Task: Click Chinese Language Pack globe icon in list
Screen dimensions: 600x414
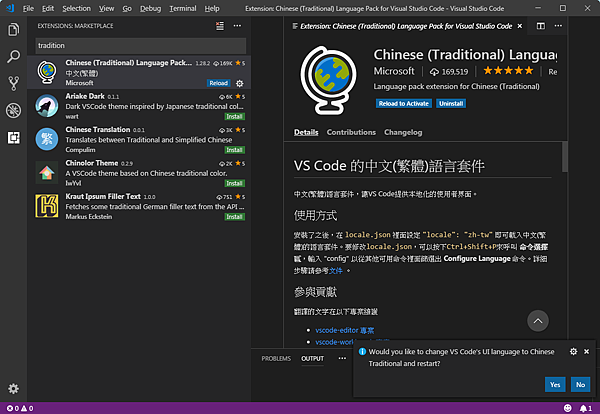Action: point(47,72)
